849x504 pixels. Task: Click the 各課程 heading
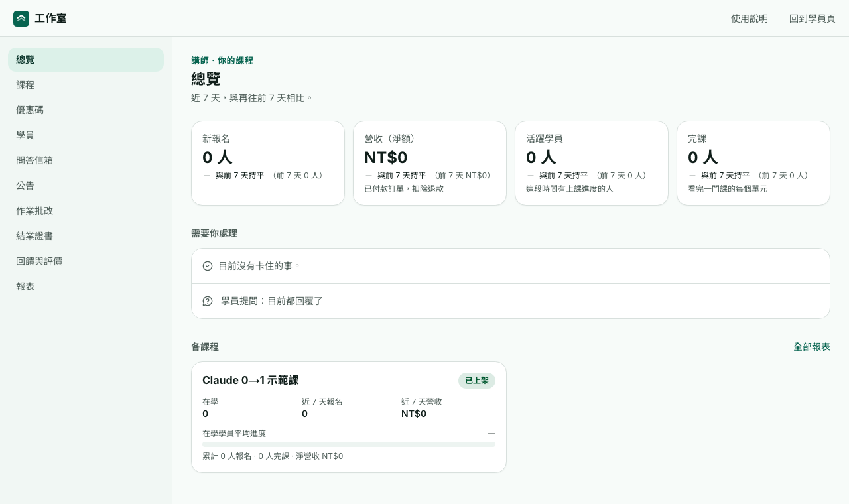[x=205, y=347]
